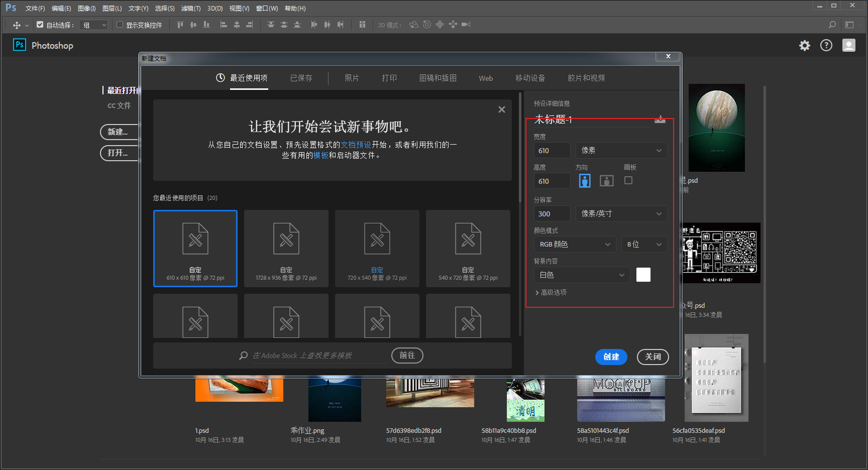Click the 宽度 width input field

552,151
